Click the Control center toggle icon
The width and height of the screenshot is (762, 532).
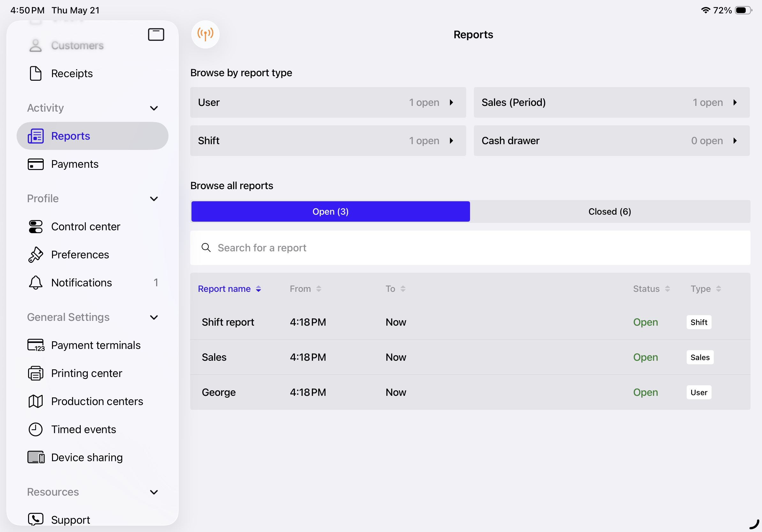click(35, 226)
